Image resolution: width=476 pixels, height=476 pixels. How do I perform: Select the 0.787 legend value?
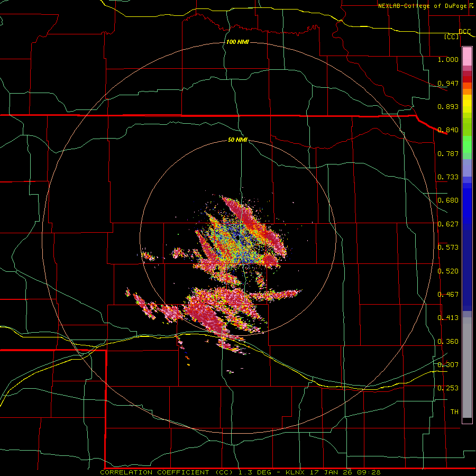tap(448, 153)
